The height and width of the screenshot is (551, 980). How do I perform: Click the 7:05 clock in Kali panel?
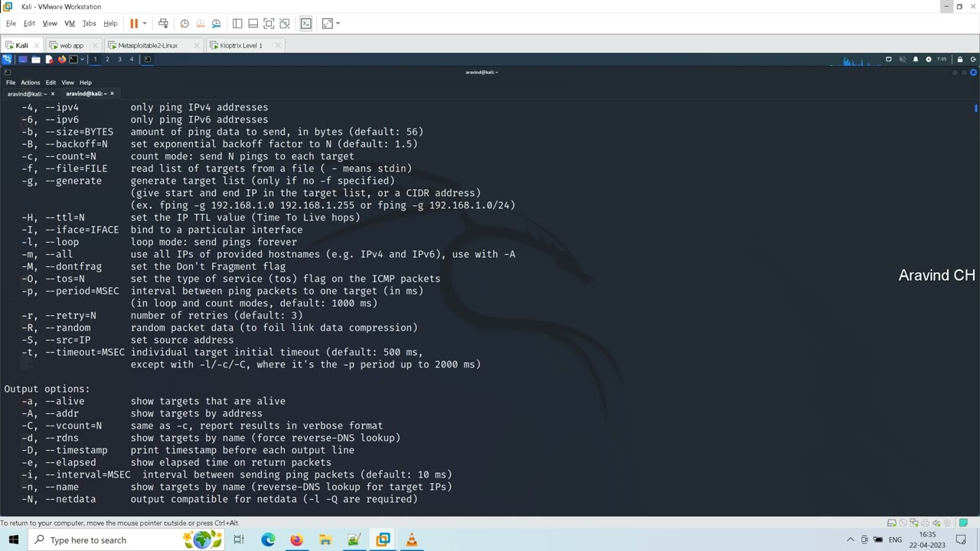(x=942, y=59)
